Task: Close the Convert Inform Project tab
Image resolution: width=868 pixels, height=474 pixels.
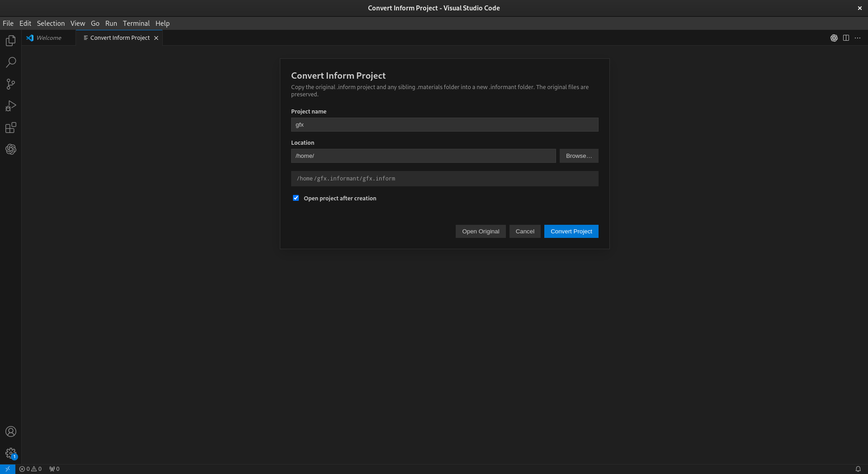Action: click(x=156, y=38)
